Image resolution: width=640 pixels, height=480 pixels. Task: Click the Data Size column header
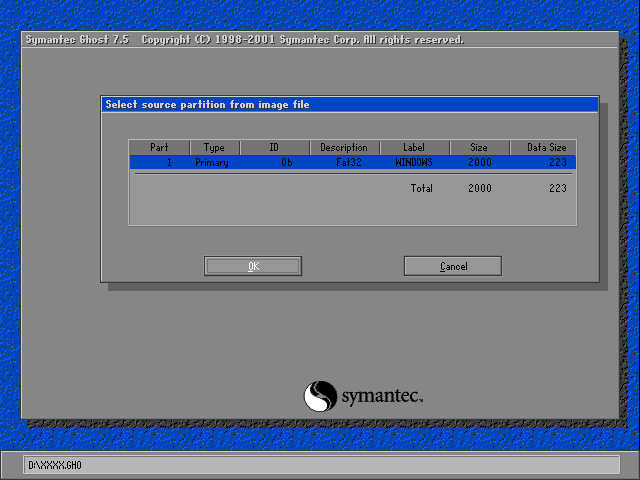[x=543, y=147]
